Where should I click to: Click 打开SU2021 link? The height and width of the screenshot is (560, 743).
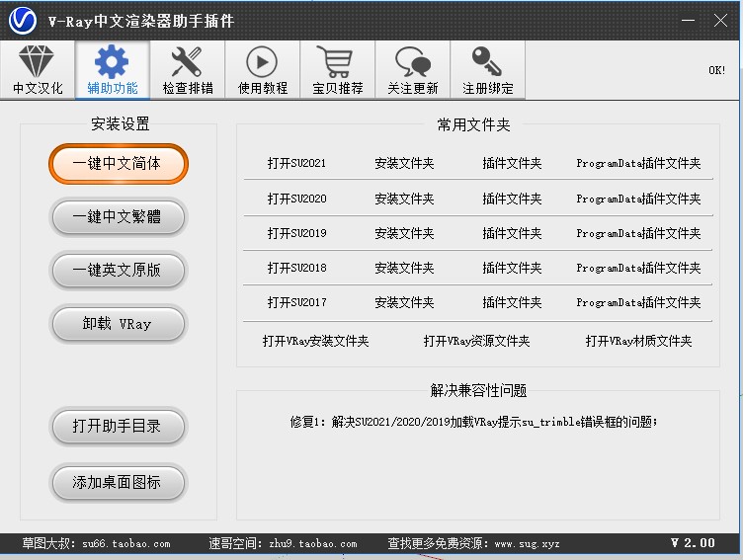click(x=297, y=163)
